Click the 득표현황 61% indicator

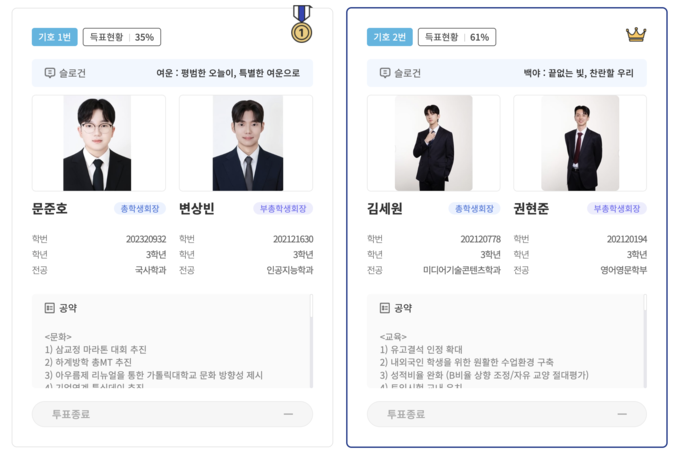click(457, 37)
